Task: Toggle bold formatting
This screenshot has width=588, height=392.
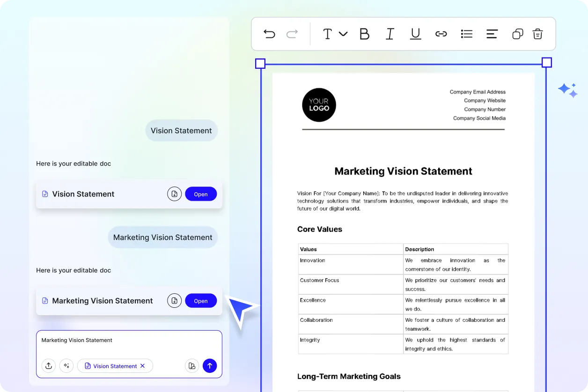Action: 364,34
